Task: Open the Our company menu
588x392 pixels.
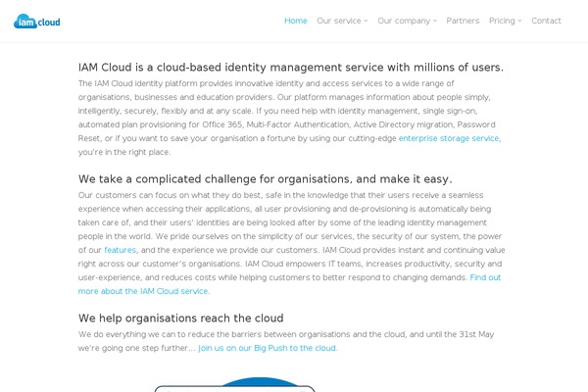Action: pos(404,21)
